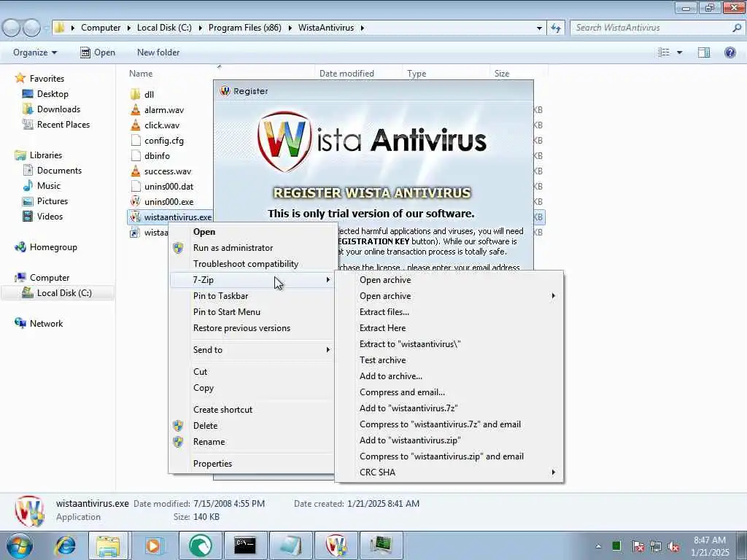This screenshot has width=747, height=560.
Task: Open the Homegroup icon in sidebar
Action: [20, 246]
